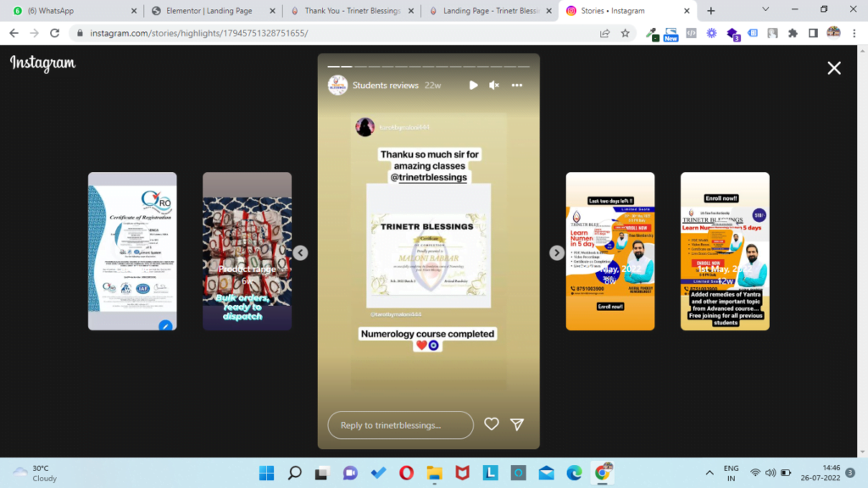Bookmark this page with star icon
Viewport: 868px width, 488px height.
(x=626, y=33)
